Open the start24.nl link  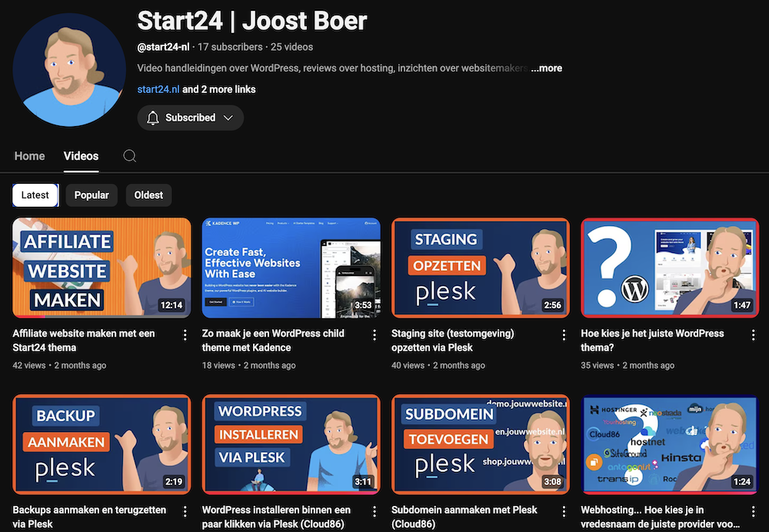pos(158,89)
